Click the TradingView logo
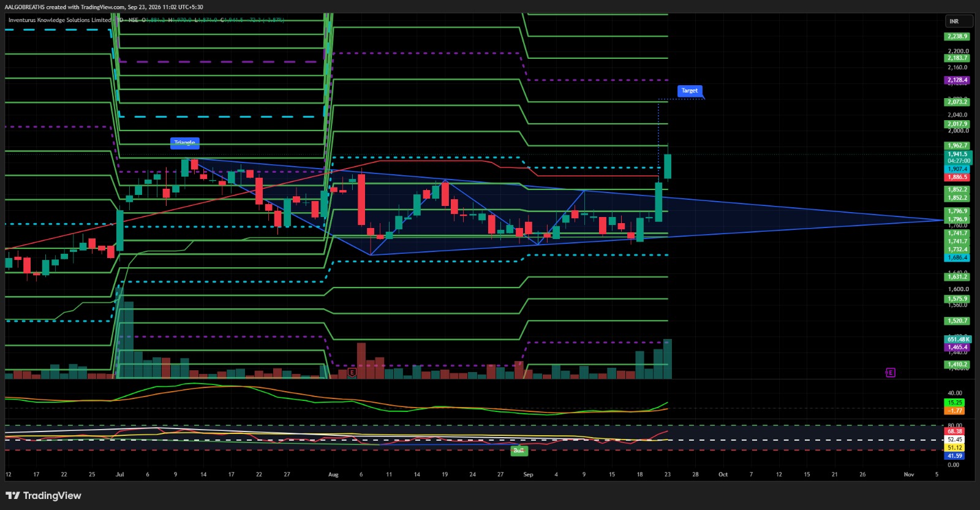The image size is (980, 510). (x=43, y=495)
